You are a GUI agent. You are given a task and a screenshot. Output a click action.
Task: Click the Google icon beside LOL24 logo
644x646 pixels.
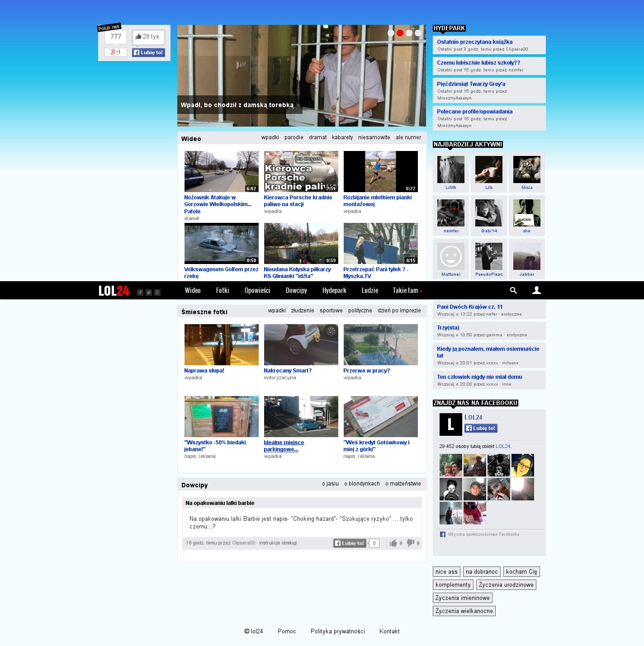click(157, 292)
